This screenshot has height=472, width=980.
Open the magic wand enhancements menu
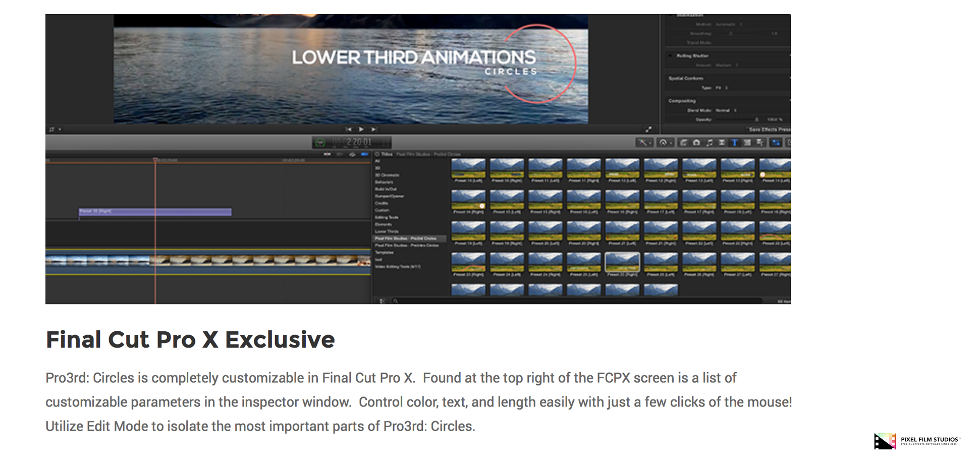click(x=644, y=143)
